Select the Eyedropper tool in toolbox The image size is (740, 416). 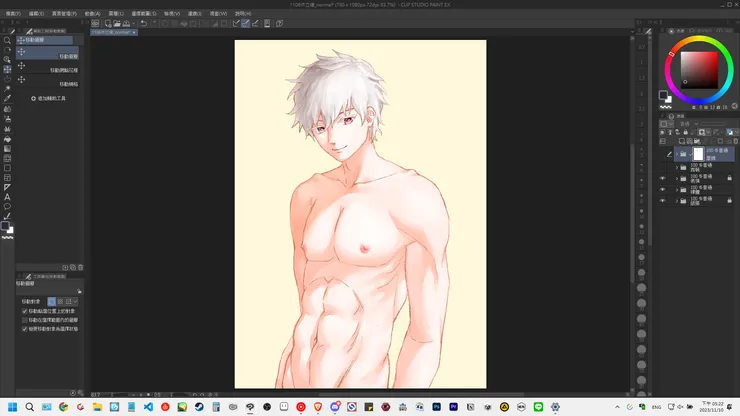7,99
